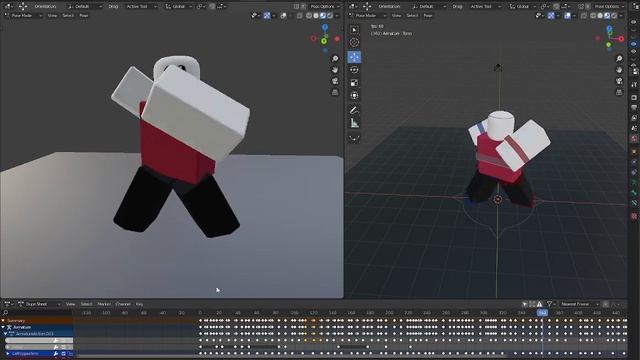Open left viewport editor type menu icon
Image resolution: width=640 pixels, height=360 pixels.
tap(8, 7)
